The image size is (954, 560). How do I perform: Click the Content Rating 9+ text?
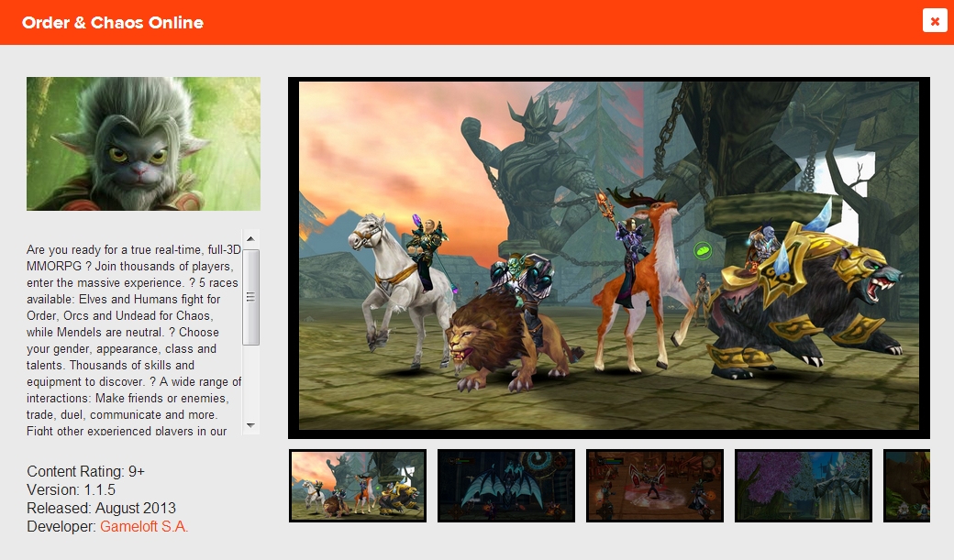86,471
